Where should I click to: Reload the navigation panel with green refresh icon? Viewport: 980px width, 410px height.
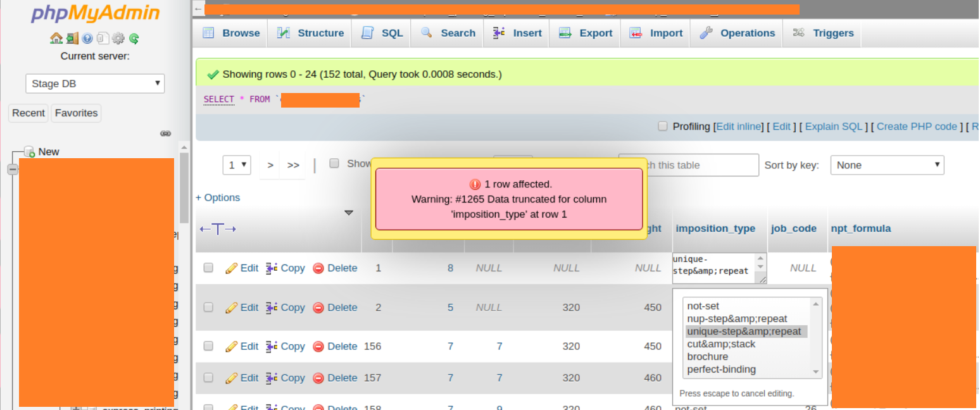point(134,38)
